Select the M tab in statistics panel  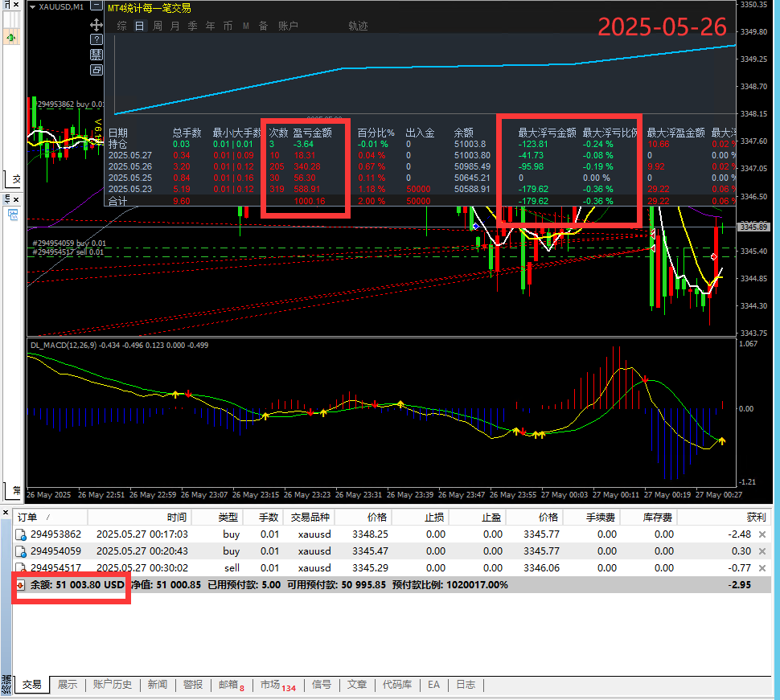[246, 26]
